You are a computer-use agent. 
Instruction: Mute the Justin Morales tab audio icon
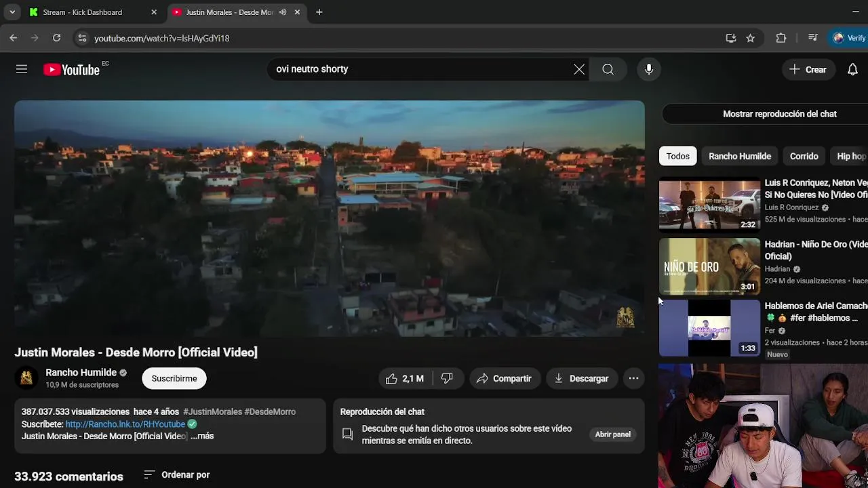[x=283, y=12]
